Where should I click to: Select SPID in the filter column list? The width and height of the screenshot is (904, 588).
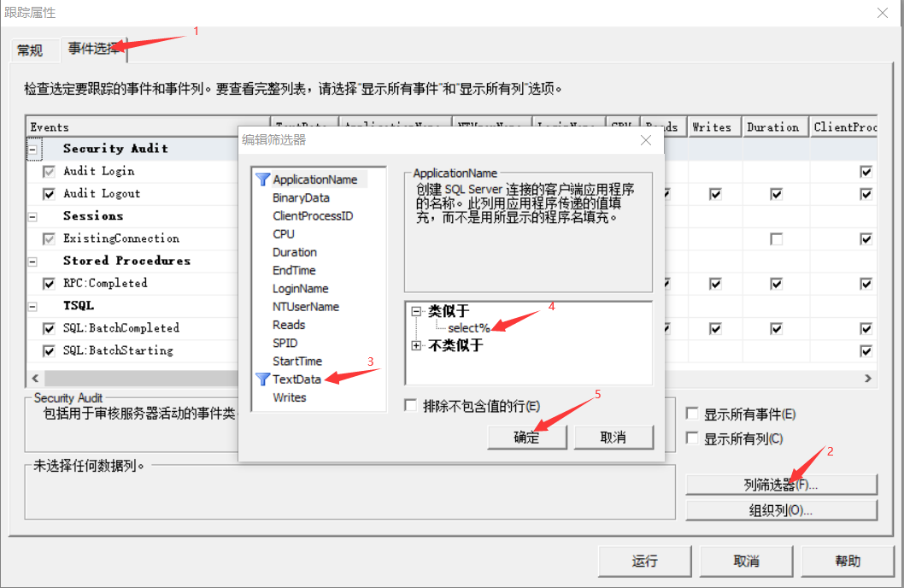click(x=285, y=343)
